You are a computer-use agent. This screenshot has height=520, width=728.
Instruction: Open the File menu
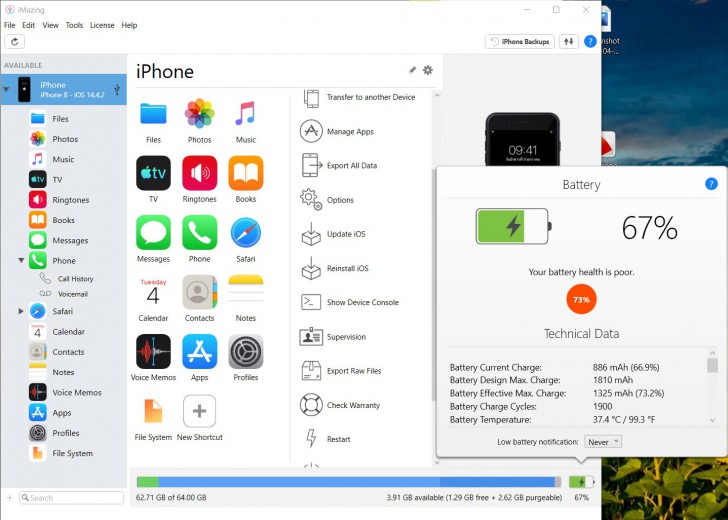pyautogui.click(x=9, y=25)
